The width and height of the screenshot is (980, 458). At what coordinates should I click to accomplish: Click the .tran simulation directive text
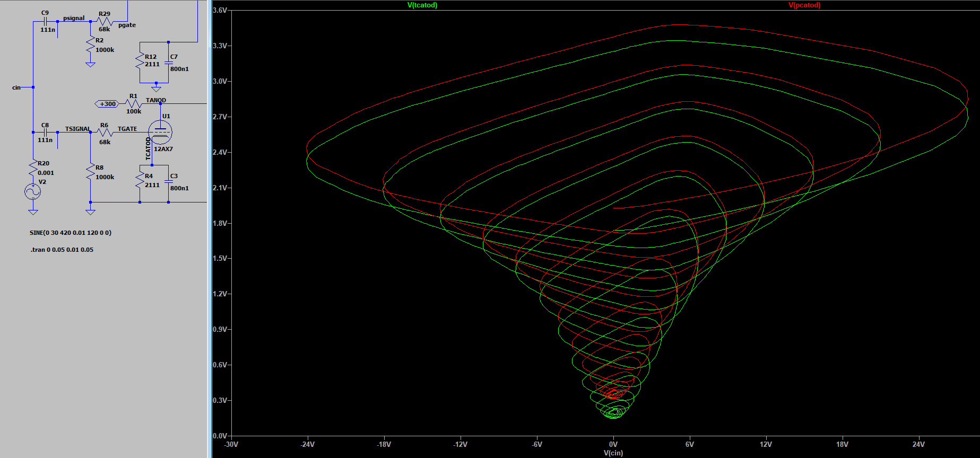coord(62,250)
